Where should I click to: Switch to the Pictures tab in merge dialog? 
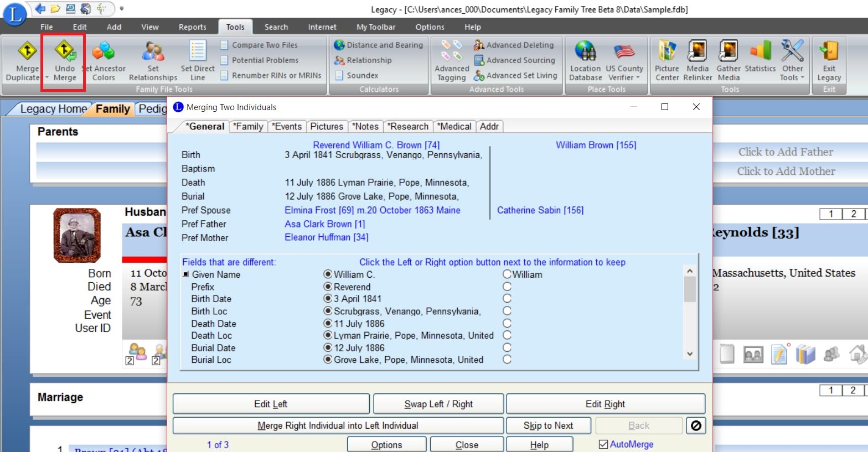pyautogui.click(x=327, y=127)
